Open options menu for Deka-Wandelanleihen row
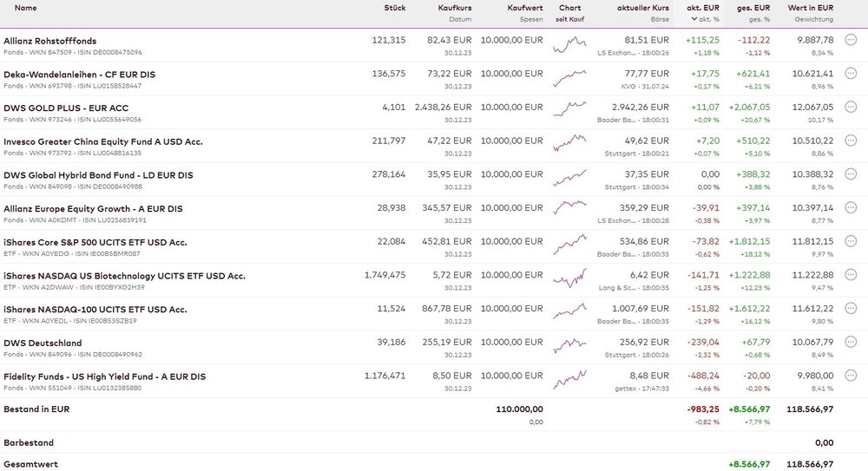This screenshot has width=868, height=471. (x=850, y=74)
